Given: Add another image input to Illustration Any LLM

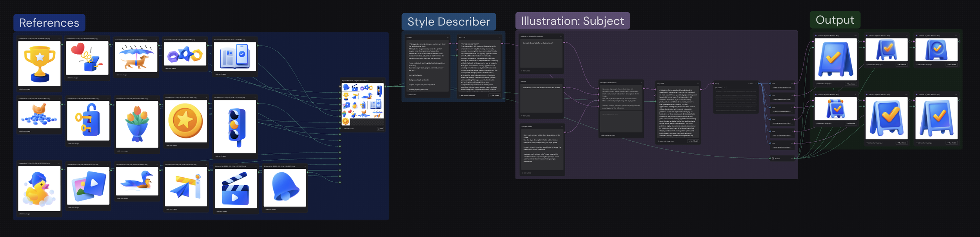Looking at the screenshot, I should tap(666, 141).
